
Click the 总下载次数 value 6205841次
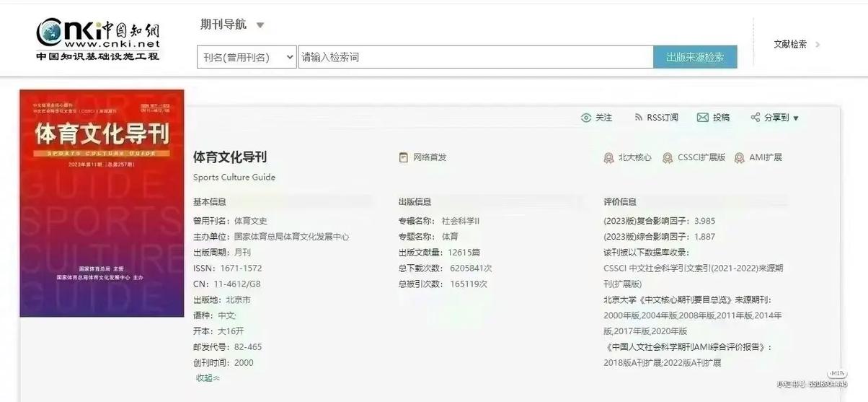471,268
